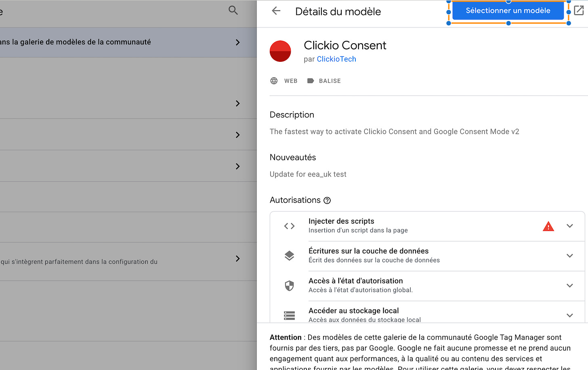This screenshot has width=588, height=370.
Task: Expand Écritures sur la couche de données
Action: (570, 256)
